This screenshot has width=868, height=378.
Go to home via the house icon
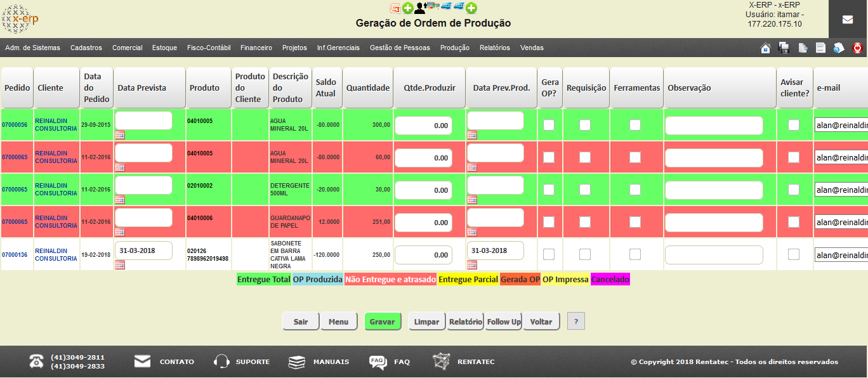tap(766, 48)
